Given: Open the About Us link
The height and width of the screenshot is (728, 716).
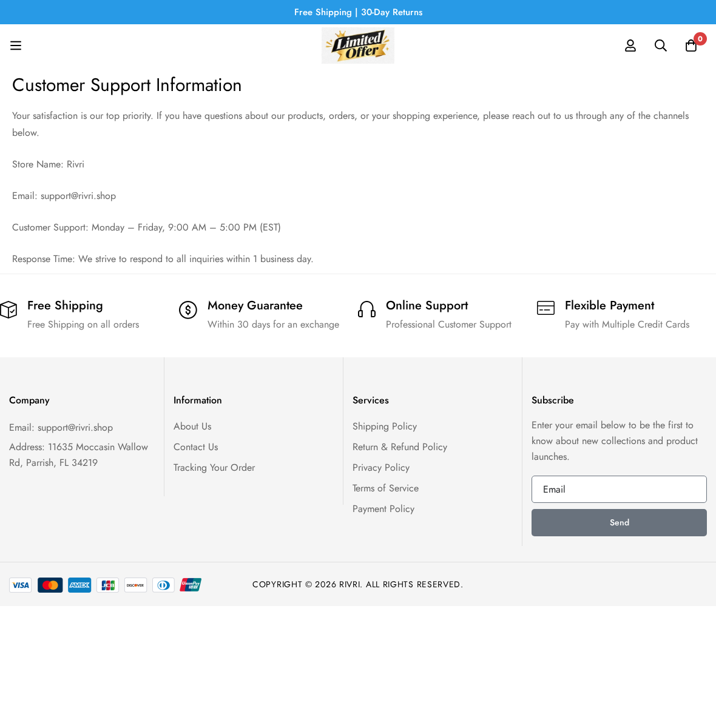Looking at the screenshot, I should [x=192, y=426].
